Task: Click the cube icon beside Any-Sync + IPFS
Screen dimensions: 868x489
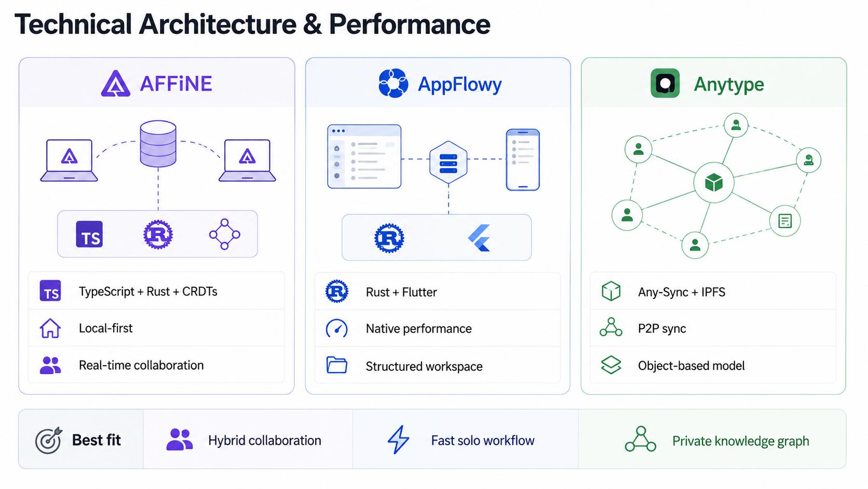Action: (611, 291)
